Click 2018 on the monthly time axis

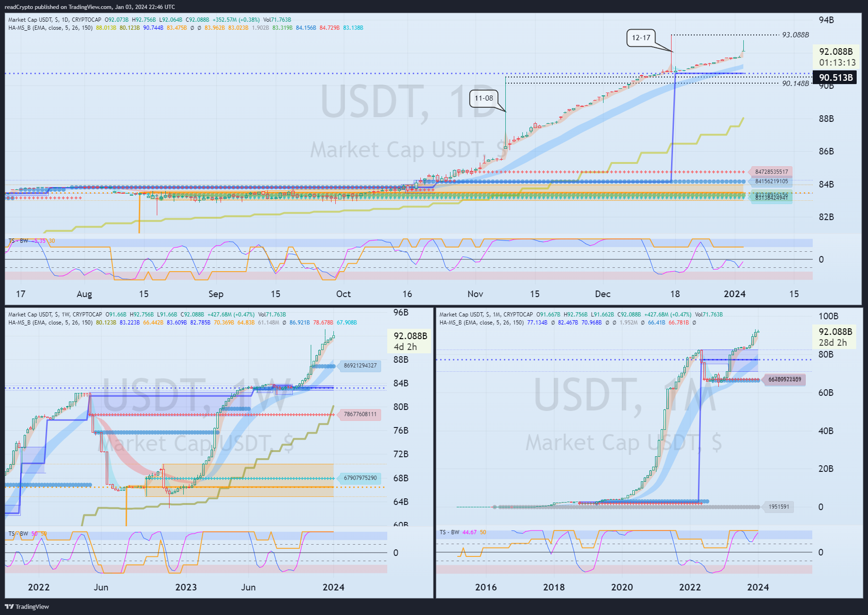point(554,587)
